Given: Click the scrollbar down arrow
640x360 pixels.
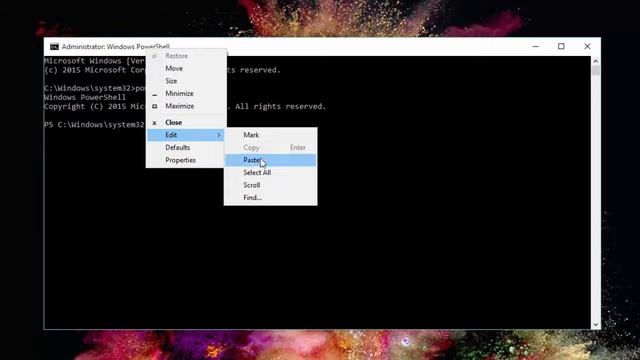Looking at the screenshot, I should (x=596, y=325).
